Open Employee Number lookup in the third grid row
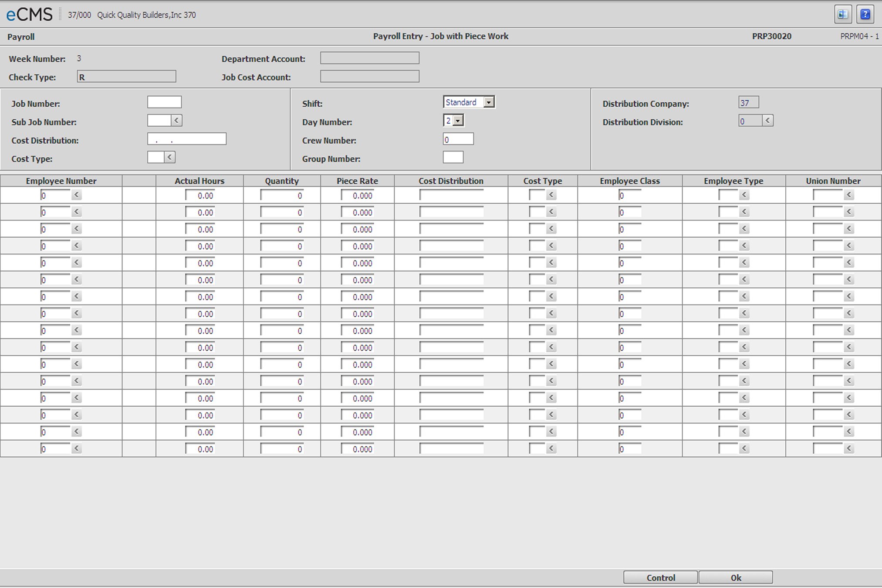 coord(77,229)
